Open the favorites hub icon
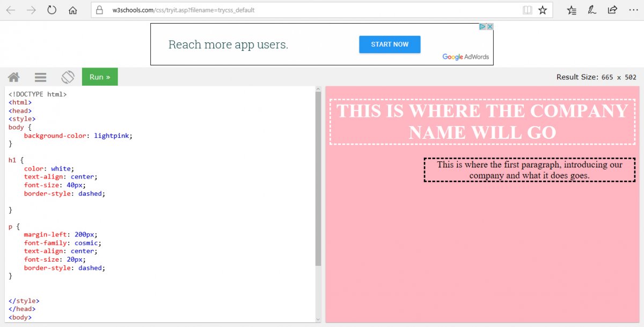 pyautogui.click(x=572, y=10)
